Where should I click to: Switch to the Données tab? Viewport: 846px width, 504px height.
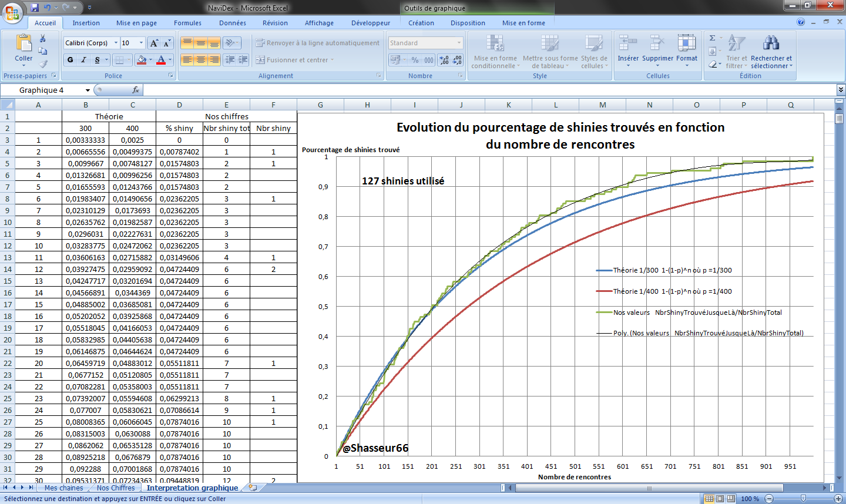(233, 23)
